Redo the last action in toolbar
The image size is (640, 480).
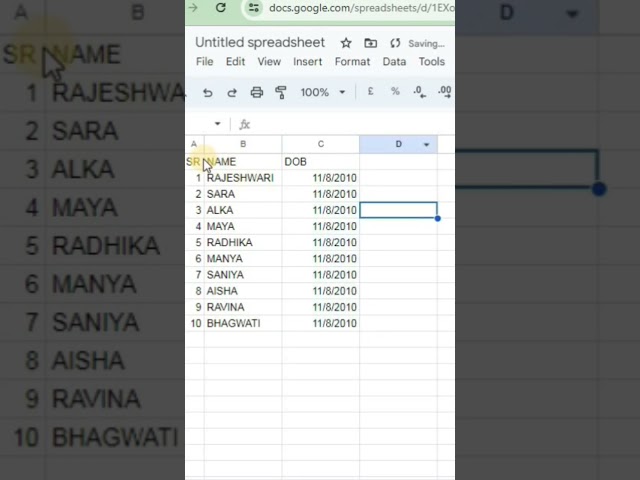point(232,93)
